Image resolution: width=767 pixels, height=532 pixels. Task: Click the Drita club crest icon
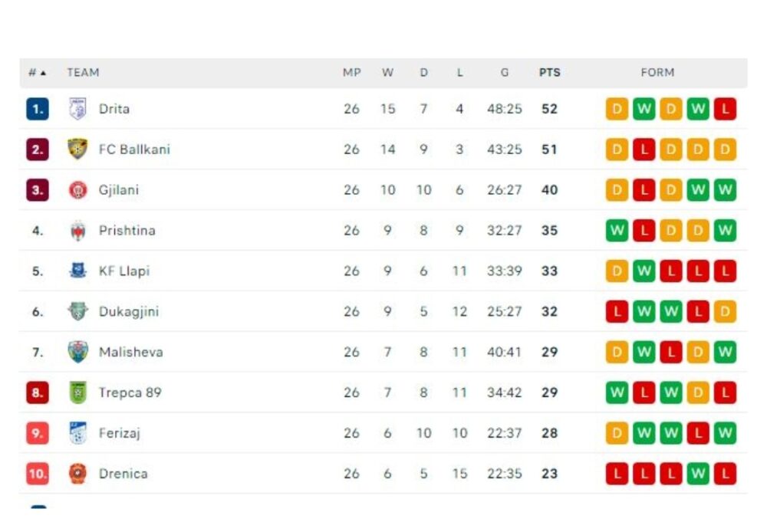click(77, 109)
